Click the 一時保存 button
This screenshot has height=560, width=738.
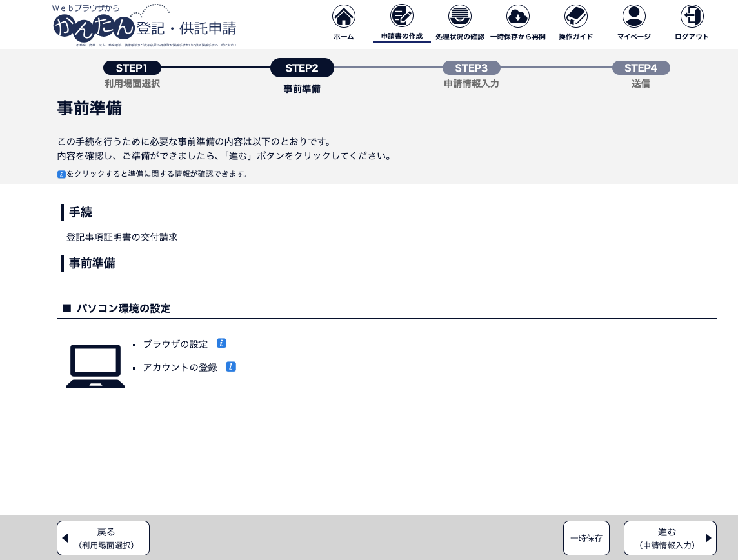tap(586, 538)
